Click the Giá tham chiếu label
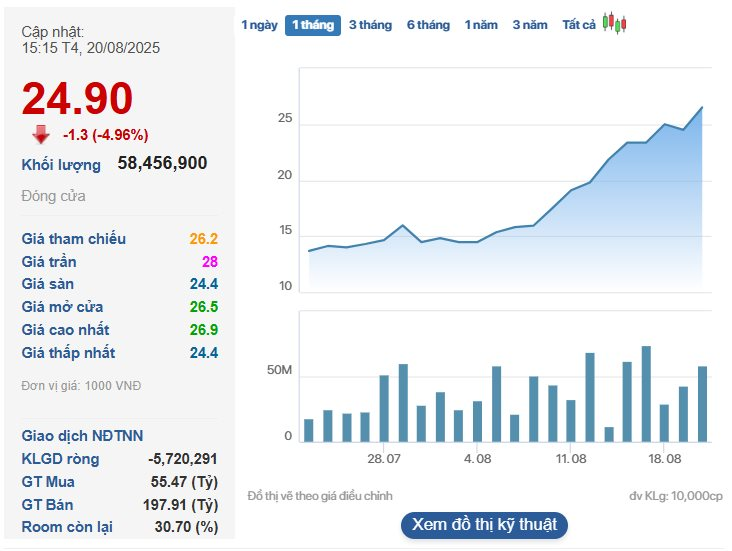Screen dimensions: 732x551 pyautogui.click(x=74, y=239)
